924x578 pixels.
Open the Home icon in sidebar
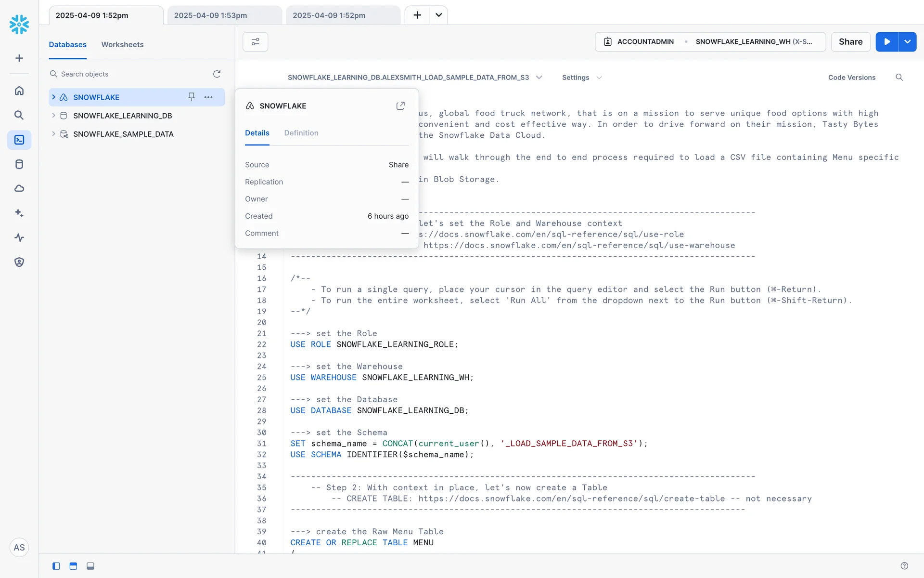pos(19,91)
